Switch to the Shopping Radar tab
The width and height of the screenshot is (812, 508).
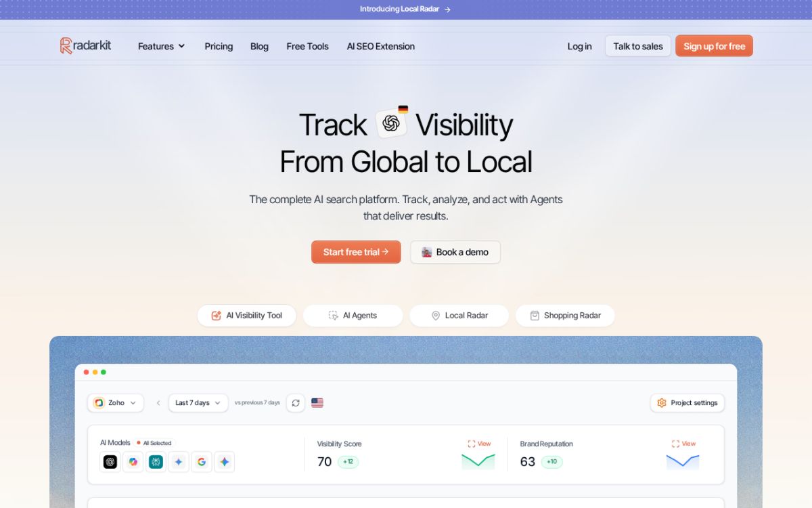point(566,316)
